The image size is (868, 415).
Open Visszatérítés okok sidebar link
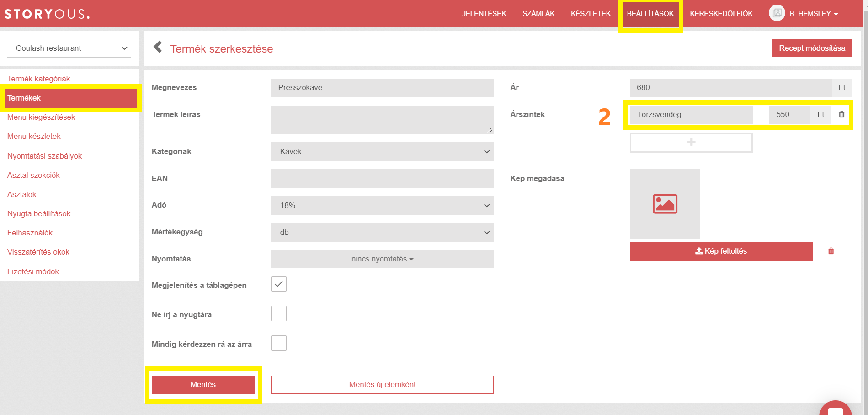coord(38,252)
